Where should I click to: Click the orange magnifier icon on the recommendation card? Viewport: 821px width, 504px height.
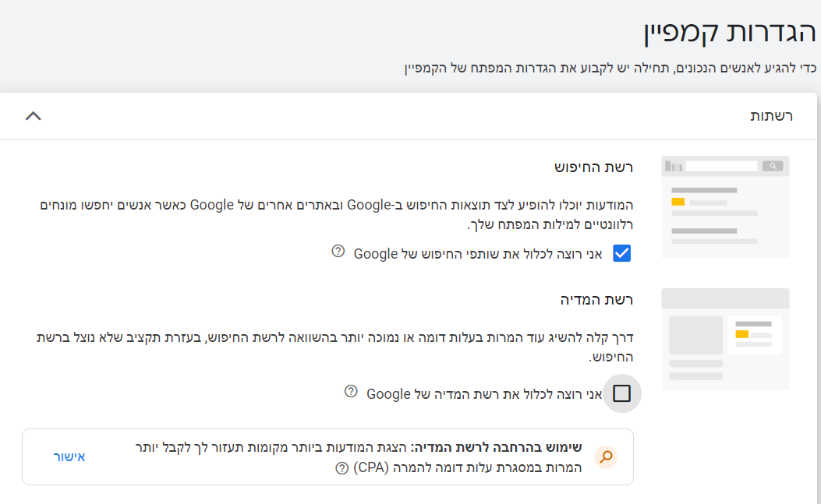pyautogui.click(x=606, y=457)
